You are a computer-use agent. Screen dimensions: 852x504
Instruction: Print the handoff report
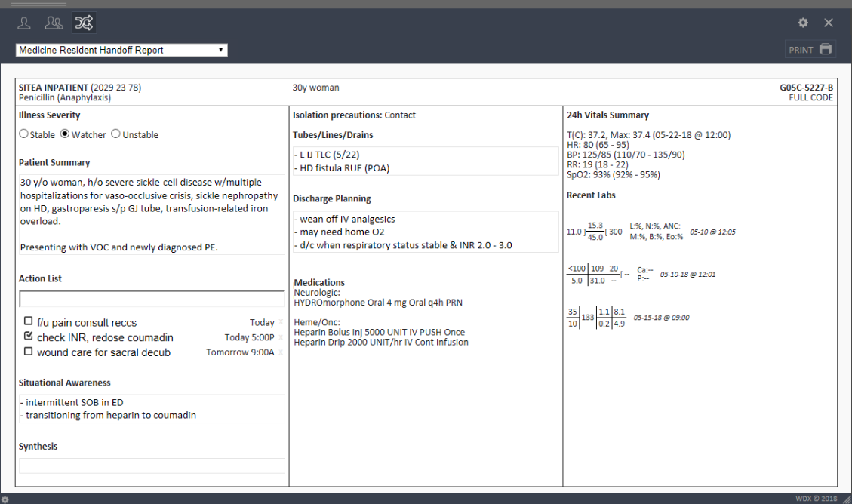click(810, 50)
